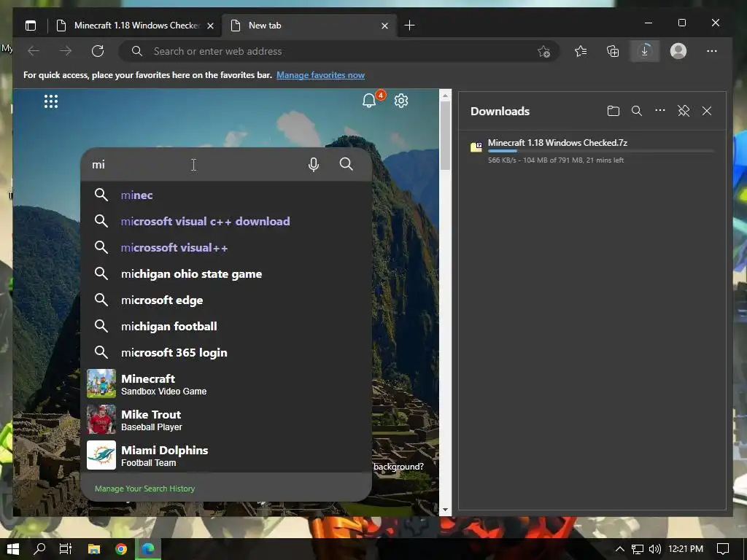Open more options in the Downloads panel
Viewport: 747px width, 560px height.
(x=659, y=111)
